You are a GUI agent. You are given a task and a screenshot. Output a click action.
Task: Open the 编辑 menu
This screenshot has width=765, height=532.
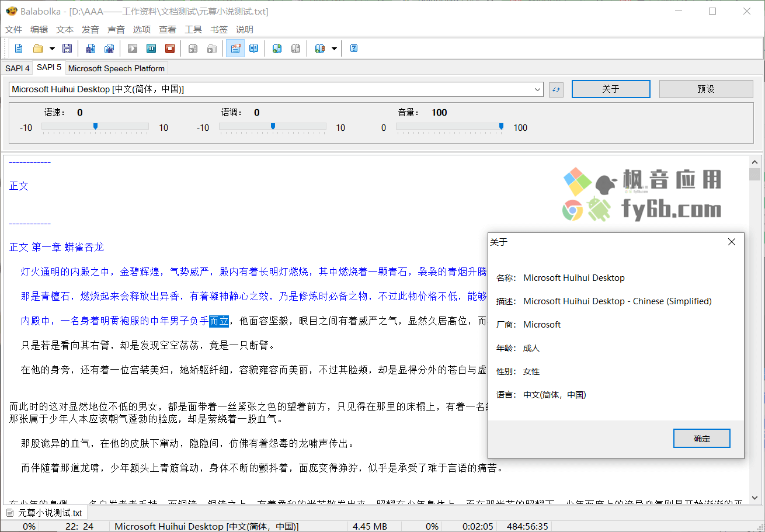(x=39, y=29)
